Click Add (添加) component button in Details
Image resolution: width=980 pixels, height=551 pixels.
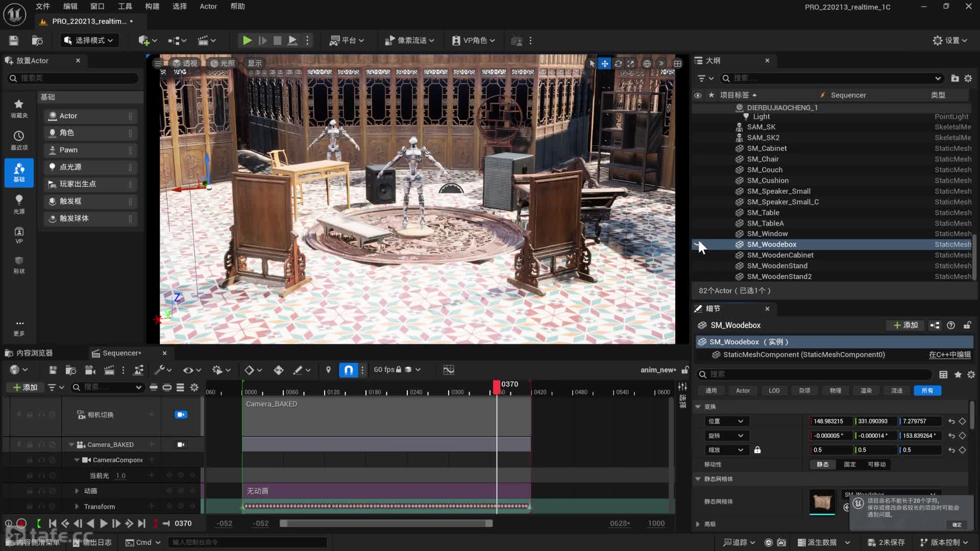click(x=905, y=325)
